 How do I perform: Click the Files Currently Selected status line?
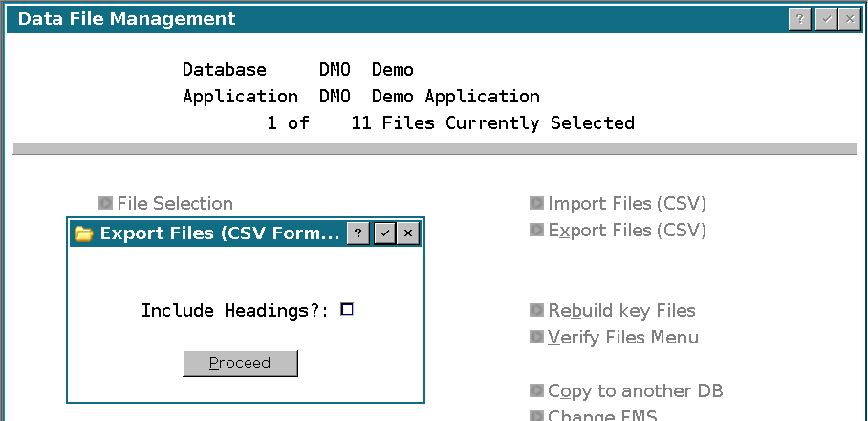tap(450, 123)
